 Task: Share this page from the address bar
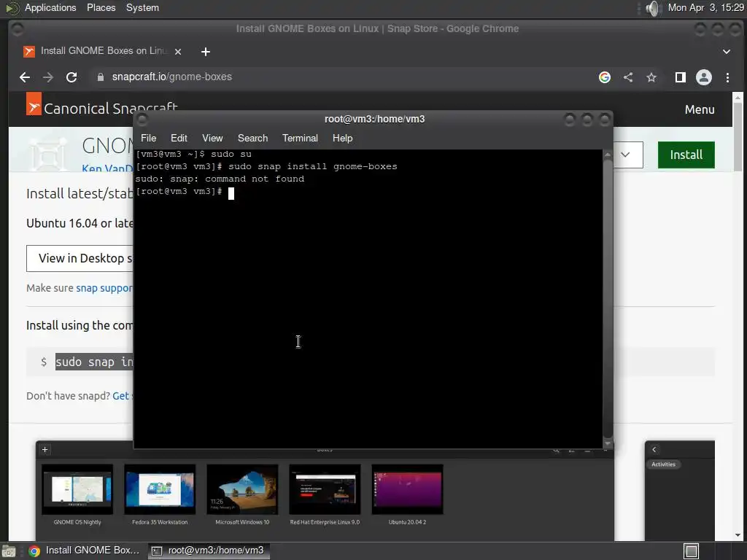(628, 77)
